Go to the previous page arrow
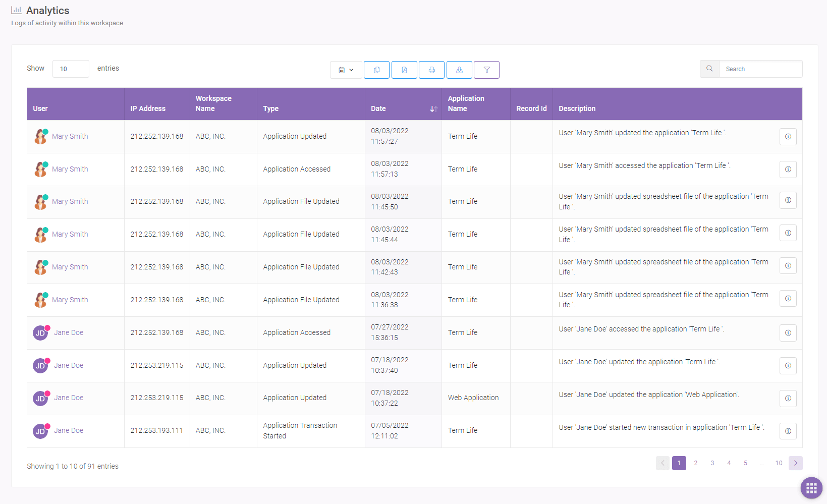The width and height of the screenshot is (827, 504). click(663, 463)
